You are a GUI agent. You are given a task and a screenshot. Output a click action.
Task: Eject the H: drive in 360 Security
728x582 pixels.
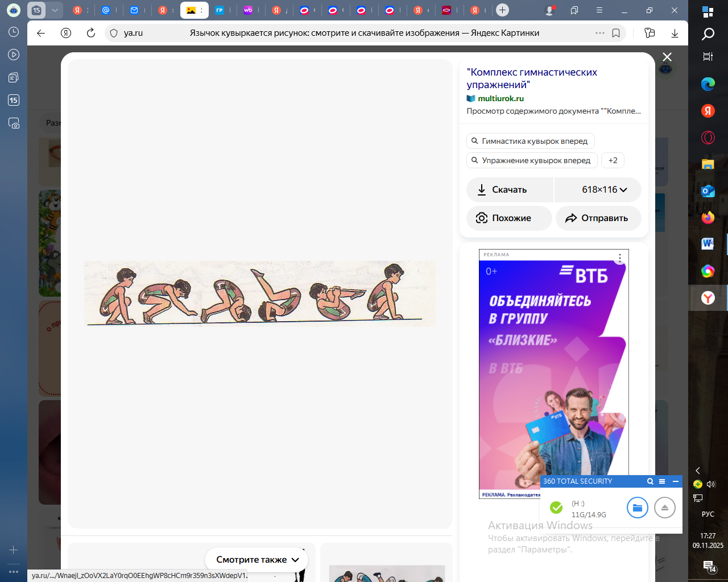point(664,508)
